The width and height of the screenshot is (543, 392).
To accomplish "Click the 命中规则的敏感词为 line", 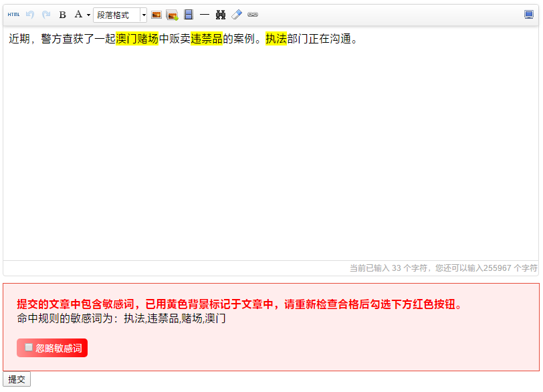I will tap(121, 318).
